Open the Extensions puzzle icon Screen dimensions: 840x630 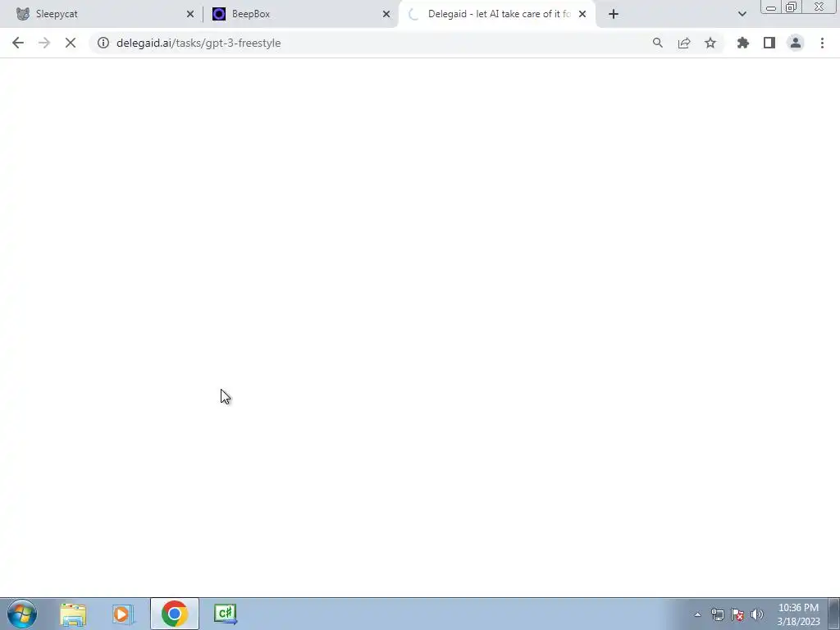(x=742, y=43)
